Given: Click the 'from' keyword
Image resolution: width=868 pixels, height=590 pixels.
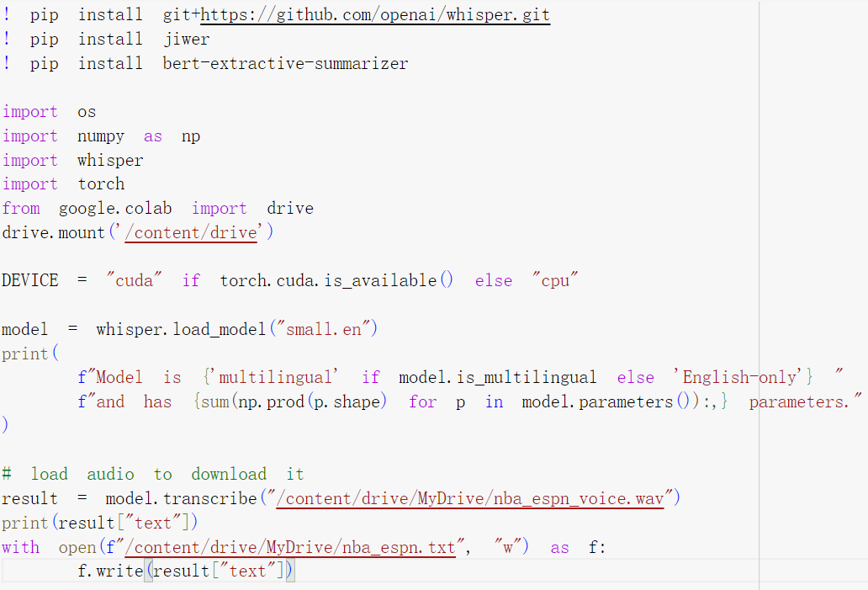Looking at the screenshot, I should coord(21,208).
